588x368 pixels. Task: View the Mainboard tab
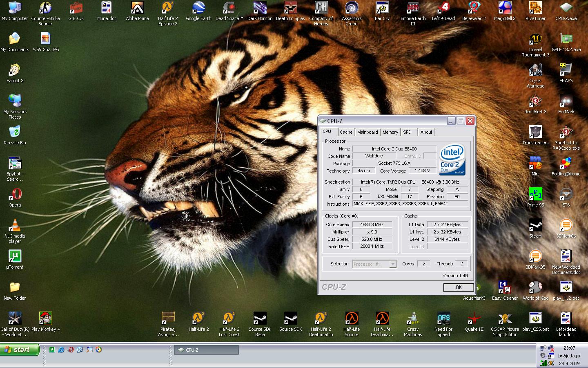click(x=367, y=132)
